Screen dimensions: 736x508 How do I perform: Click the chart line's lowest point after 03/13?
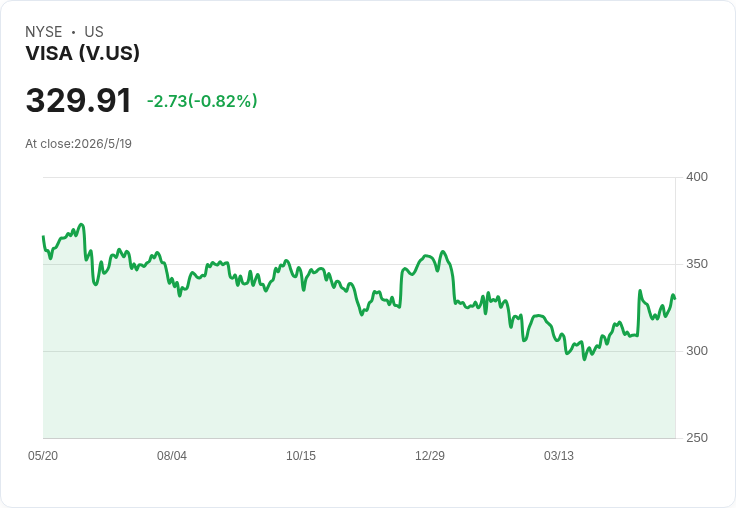point(584,359)
